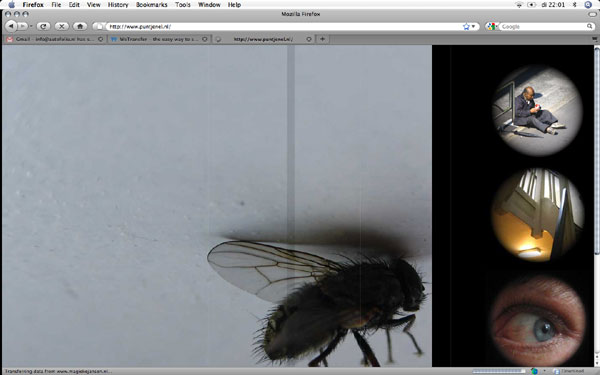The width and height of the screenshot is (600, 375).
Task: Switch to the Gmail tab
Action: (x=55, y=39)
